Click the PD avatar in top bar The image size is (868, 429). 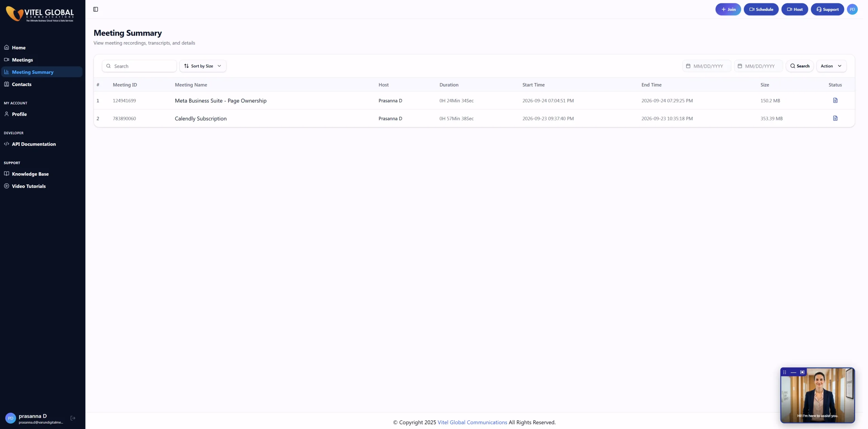tap(852, 9)
